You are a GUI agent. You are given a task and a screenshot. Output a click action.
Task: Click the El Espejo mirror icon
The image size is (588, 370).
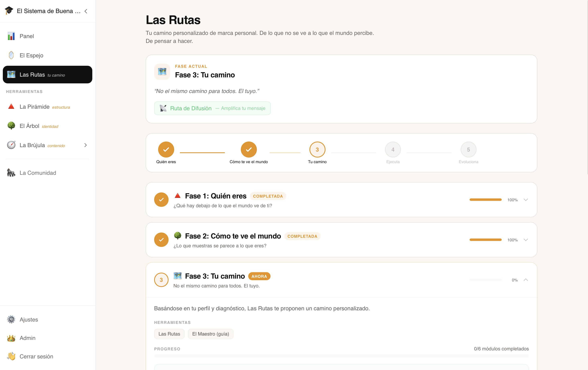pyautogui.click(x=11, y=55)
